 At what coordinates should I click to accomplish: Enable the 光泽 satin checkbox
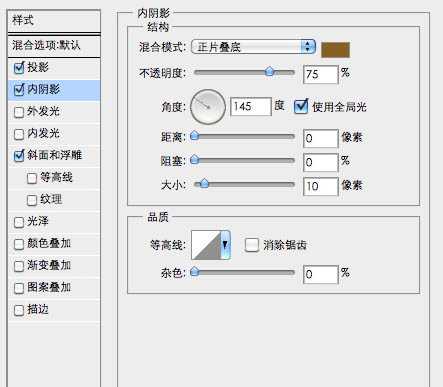(19, 222)
